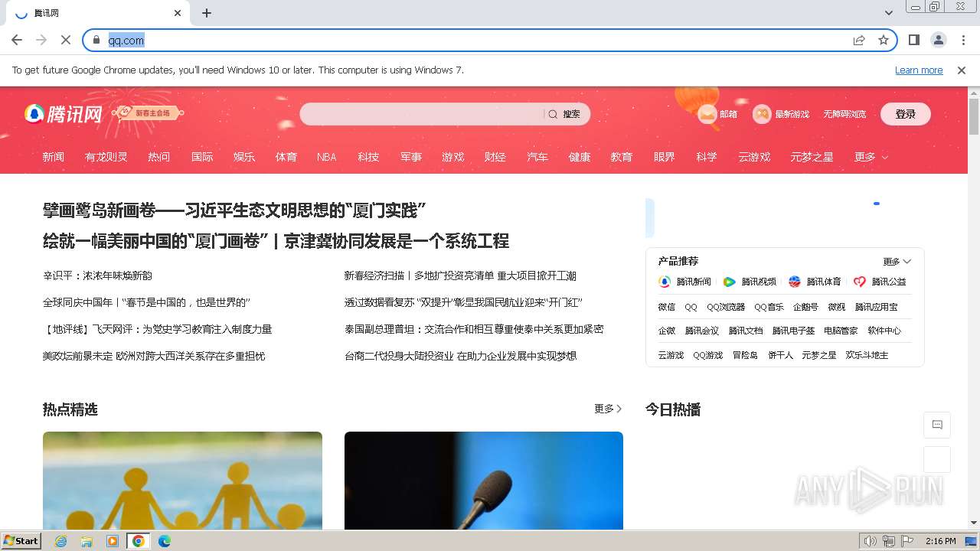Screen dimensions: 980x551
Task: Expand 更多 in 产品推荐 panel
Action: [x=897, y=261]
